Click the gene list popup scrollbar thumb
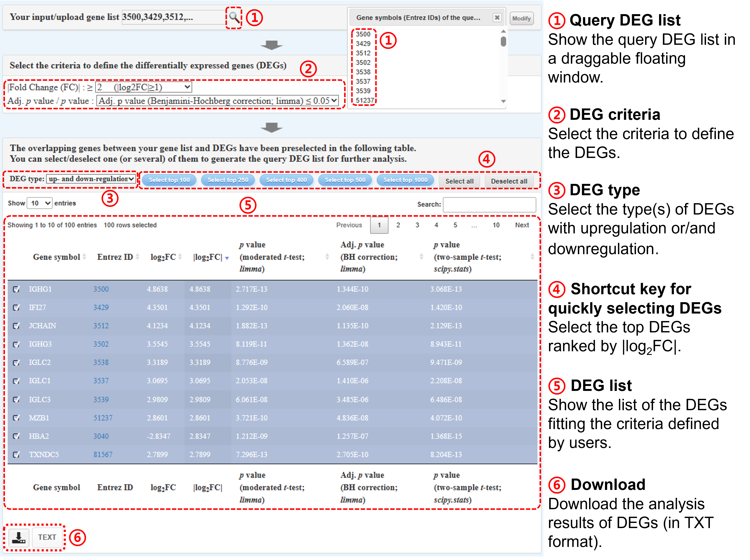 pos(503,41)
